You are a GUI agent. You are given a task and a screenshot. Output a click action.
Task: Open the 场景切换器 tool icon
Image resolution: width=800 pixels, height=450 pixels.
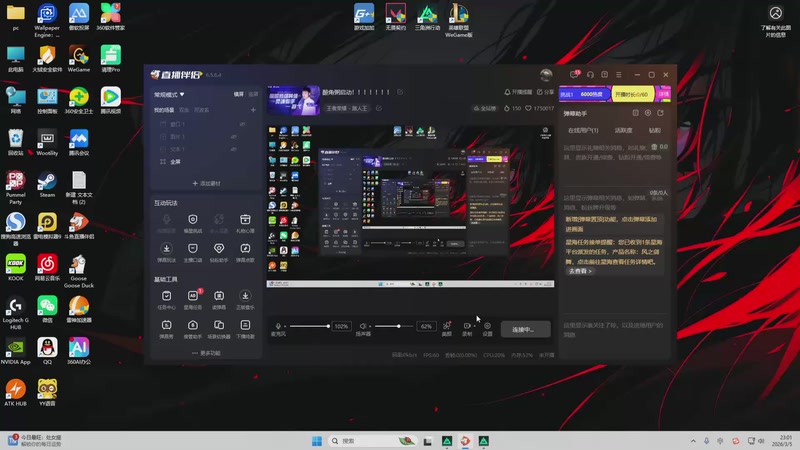(219, 325)
